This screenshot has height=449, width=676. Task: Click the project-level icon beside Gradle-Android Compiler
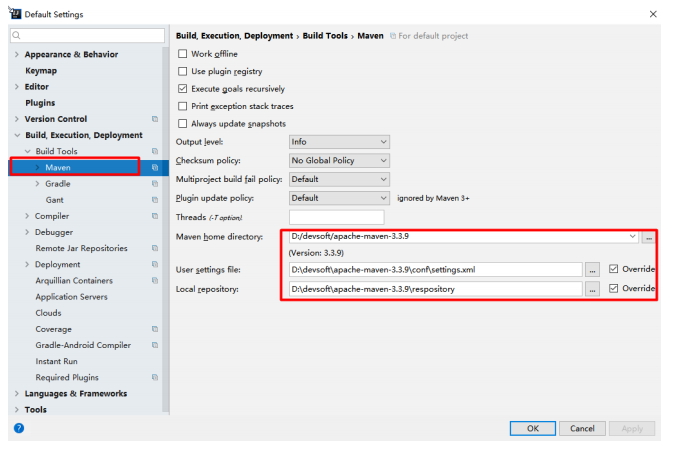[155, 345]
